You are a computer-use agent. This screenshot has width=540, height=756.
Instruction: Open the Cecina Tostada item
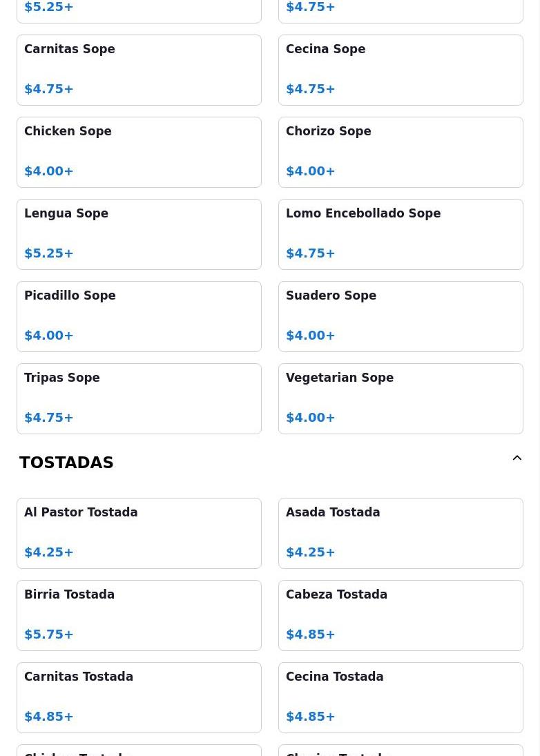tap(401, 698)
